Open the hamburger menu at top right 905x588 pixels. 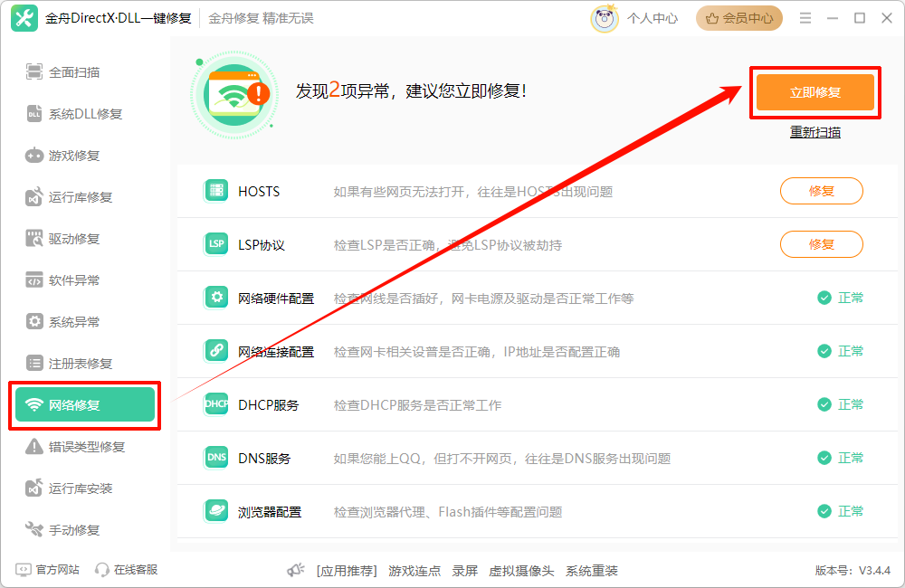point(805,17)
